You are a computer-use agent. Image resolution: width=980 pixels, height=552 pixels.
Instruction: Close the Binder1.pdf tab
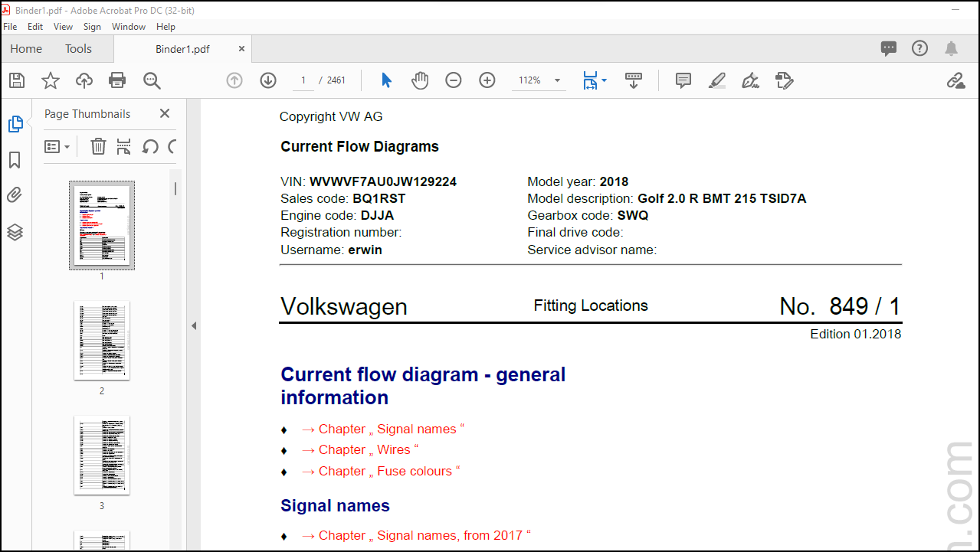[x=241, y=48]
